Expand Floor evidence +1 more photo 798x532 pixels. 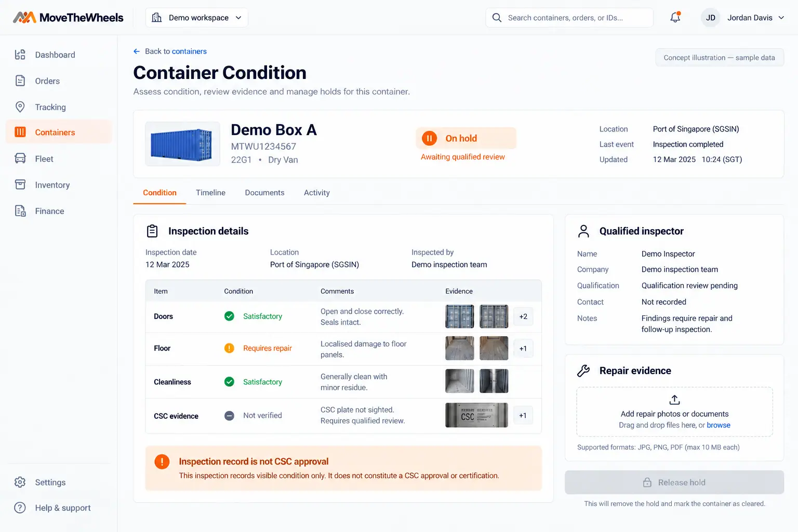click(523, 349)
